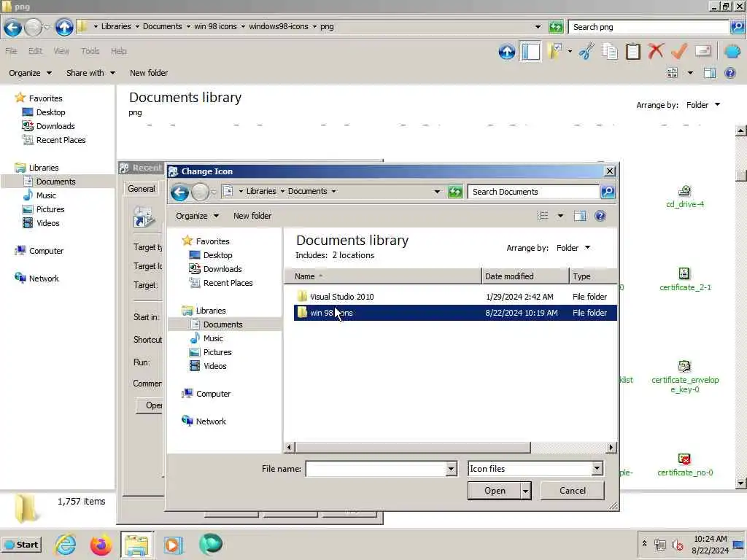Select Desktop in Change Icon favorites
The height and width of the screenshot is (560, 747).
pos(211,255)
